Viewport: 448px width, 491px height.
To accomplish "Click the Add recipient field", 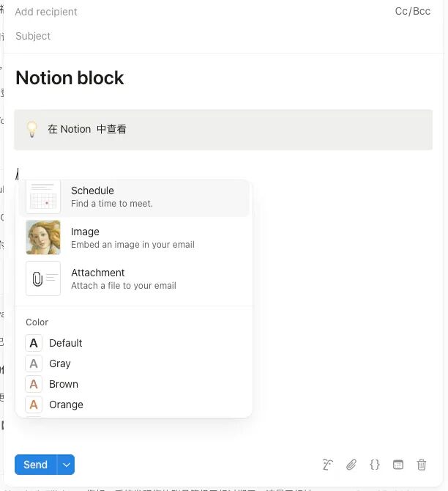I will 46,12.
